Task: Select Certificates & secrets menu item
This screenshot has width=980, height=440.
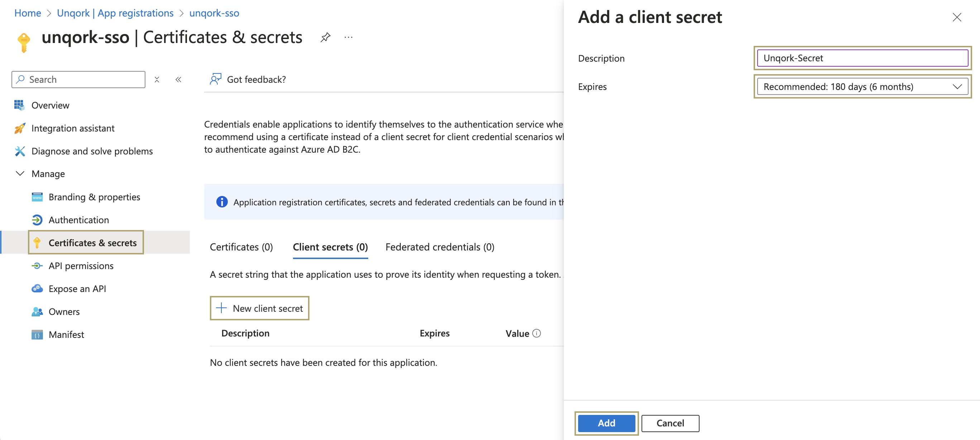Action: (92, 243)
